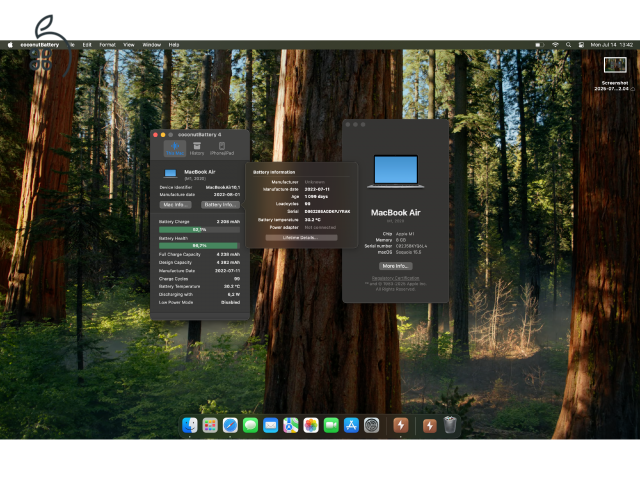This screenshot has height=480, width=640.
Task: Open Launchpad from the Dock
Action: coord(210,425)
